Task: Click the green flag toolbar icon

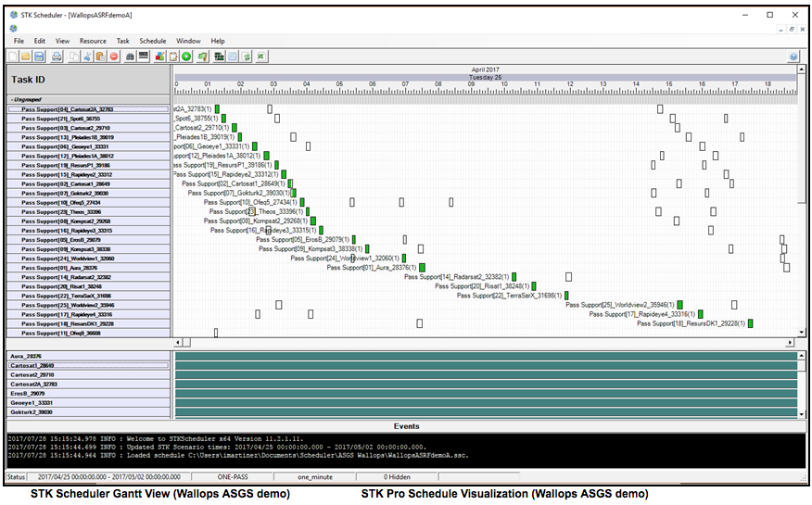Action: 202,57
